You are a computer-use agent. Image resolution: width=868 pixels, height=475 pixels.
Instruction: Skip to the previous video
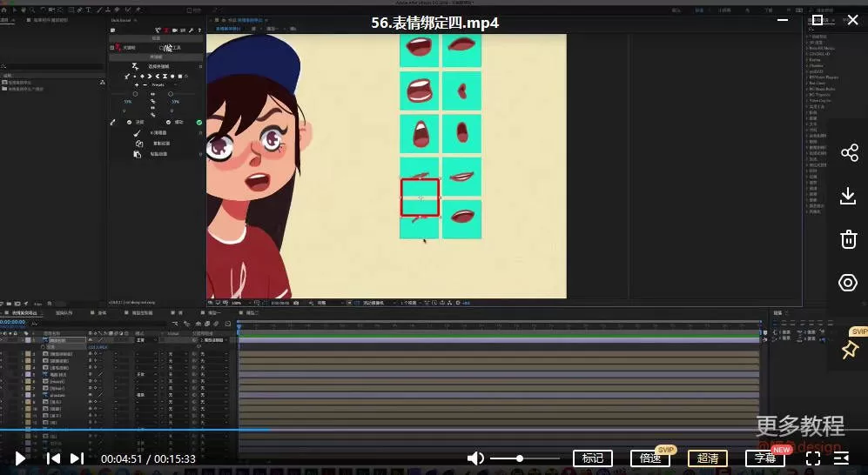pyautogui.click(x=53, y=458)
